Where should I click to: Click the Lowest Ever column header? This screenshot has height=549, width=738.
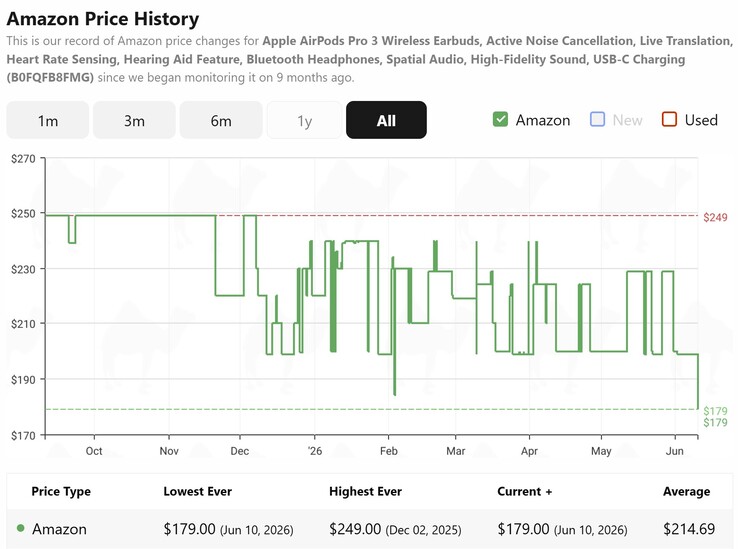point(198,491)
